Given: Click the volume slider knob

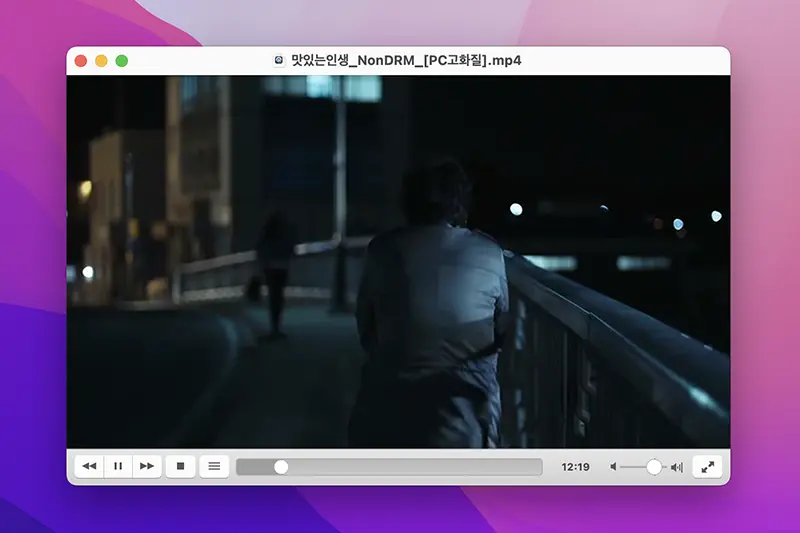Looking at the screenshot, I should point(654,467).
